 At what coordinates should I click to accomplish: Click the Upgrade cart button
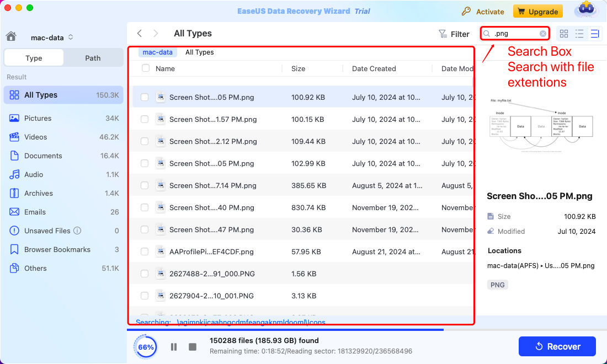tap(538, 12)
